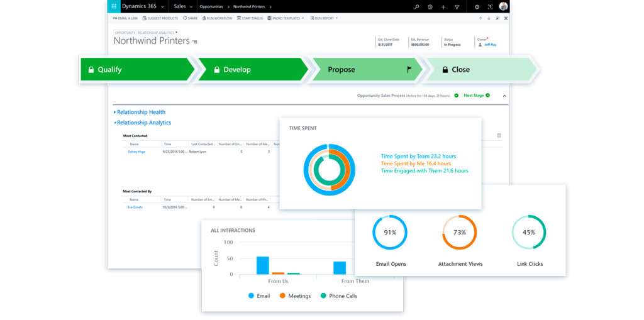644x320 pixels.
Task: Click the Phone Calls legend green swatch
Action: pos(323,295)
